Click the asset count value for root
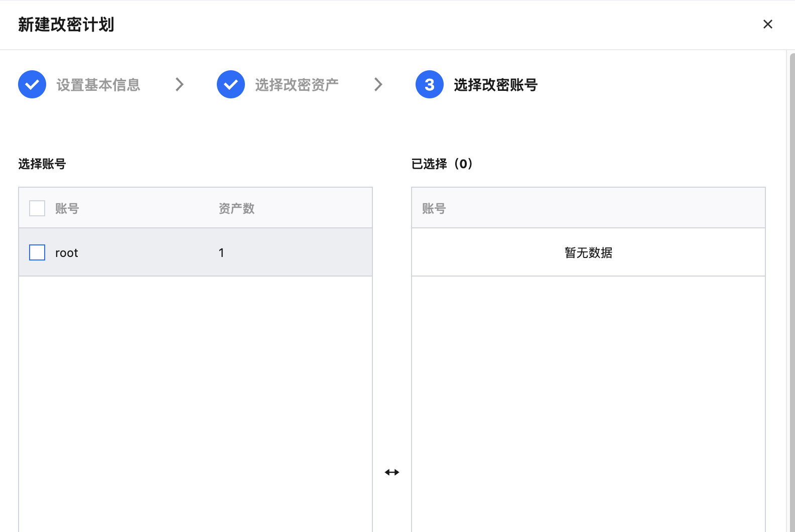The height and width of the screenshot is (532, 795). (221, 253)
